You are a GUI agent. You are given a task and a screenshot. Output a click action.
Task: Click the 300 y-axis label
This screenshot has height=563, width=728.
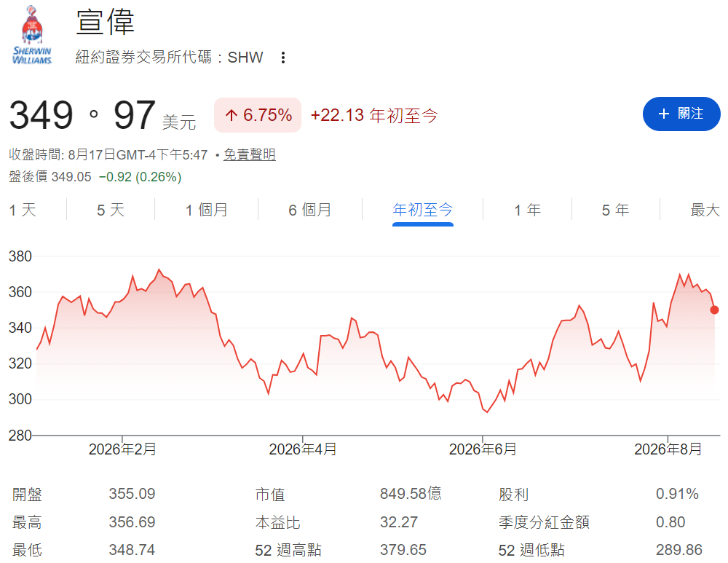[x=20, y=399]
